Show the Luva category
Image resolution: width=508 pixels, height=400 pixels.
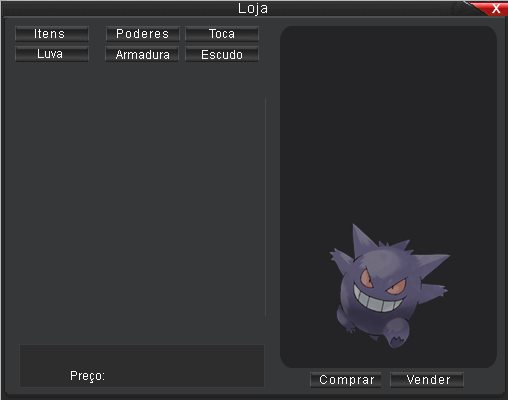coord(52,54)
